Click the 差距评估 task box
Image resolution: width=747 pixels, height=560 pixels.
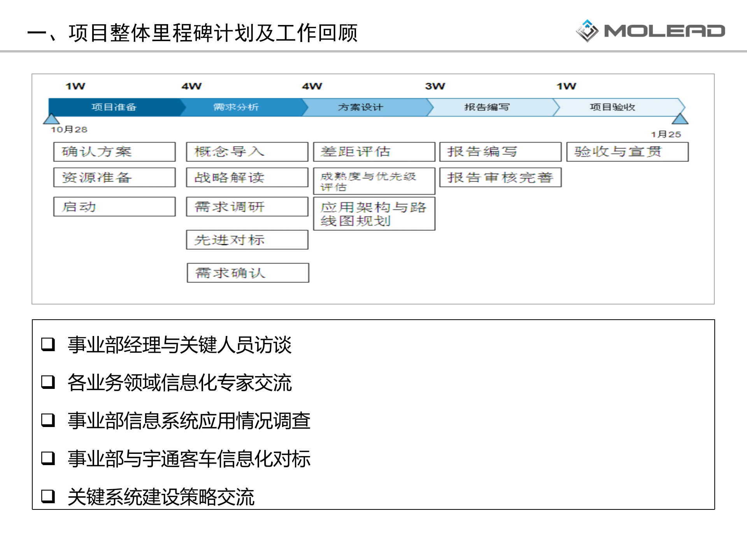(x=373, y=152)
